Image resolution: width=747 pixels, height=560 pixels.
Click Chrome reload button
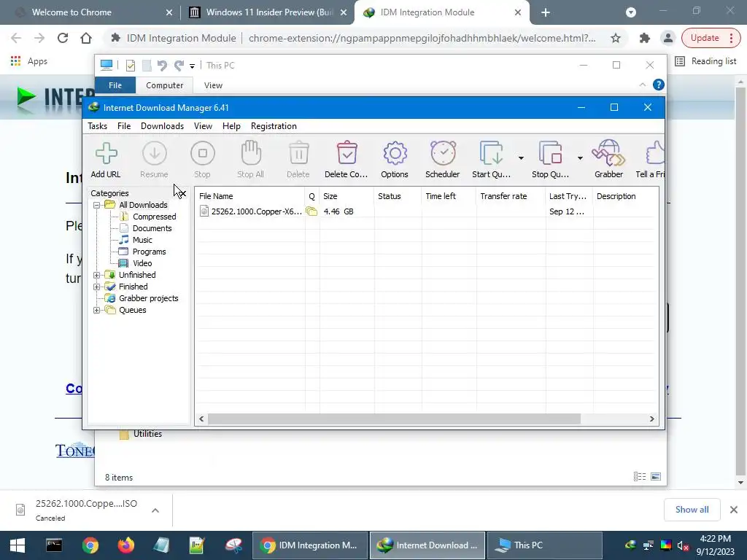click(63, 38)
